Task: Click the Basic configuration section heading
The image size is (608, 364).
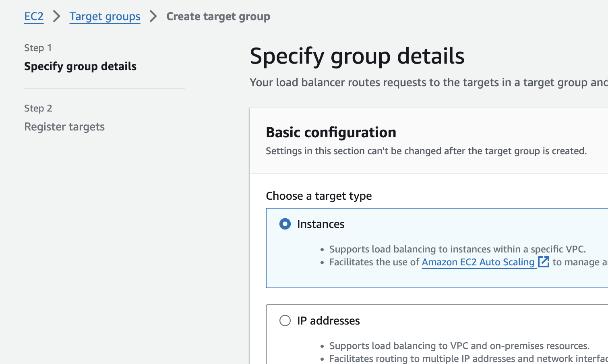Action: click(331, 132)
